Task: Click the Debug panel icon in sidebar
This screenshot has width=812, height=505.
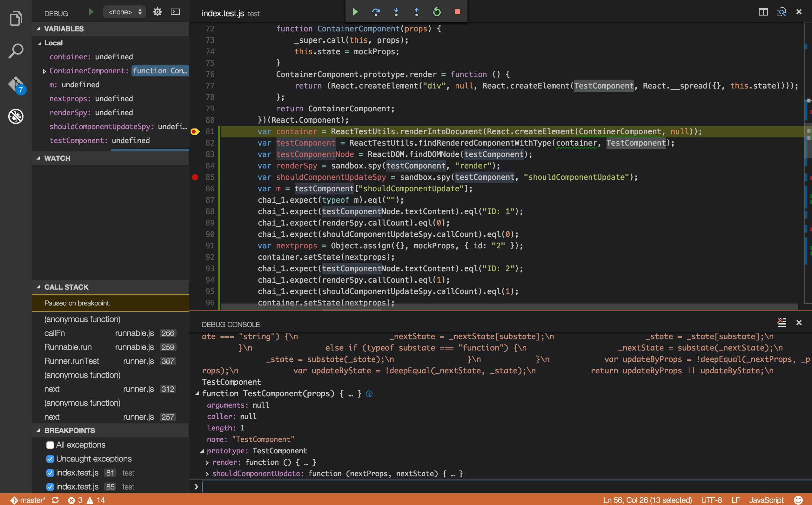Action: [15, 115]
